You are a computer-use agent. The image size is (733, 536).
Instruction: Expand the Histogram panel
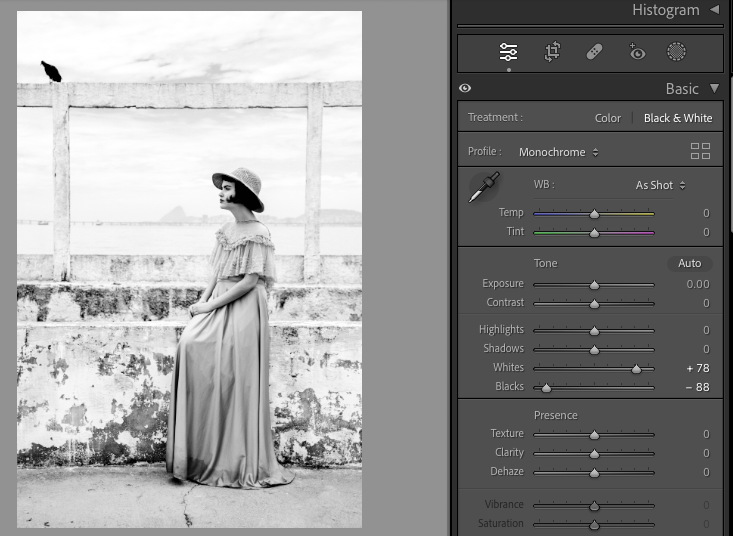click(714, 10)
